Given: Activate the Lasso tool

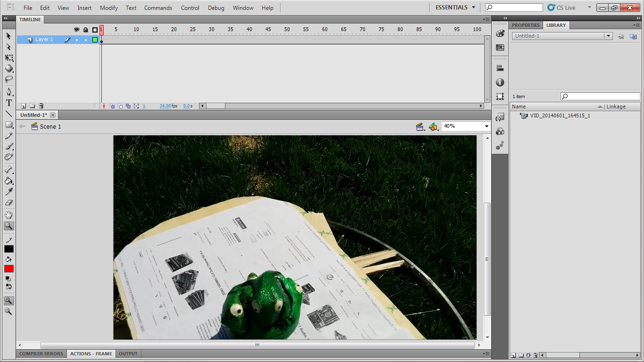Looking at the screenshot, I should pyautogui.click(x=8, y=79).
